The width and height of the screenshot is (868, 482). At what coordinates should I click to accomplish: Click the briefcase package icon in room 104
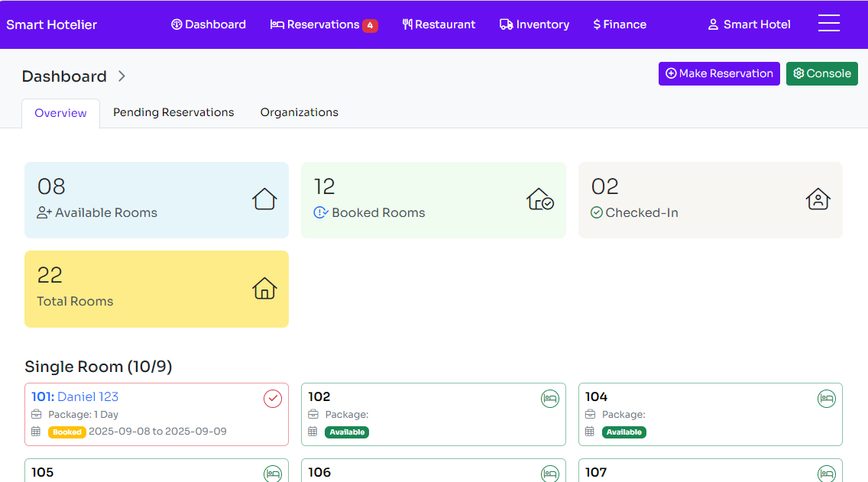[590, 414]
